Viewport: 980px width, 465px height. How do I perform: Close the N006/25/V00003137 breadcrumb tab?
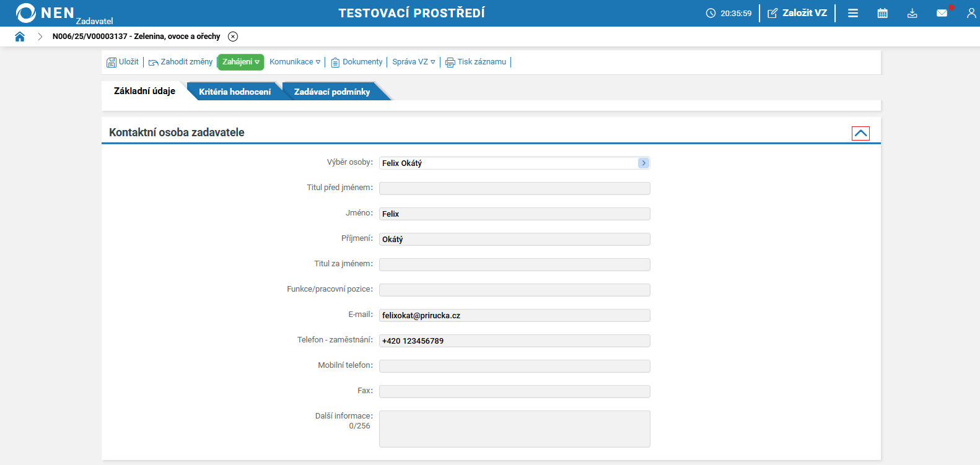point(233,37)
